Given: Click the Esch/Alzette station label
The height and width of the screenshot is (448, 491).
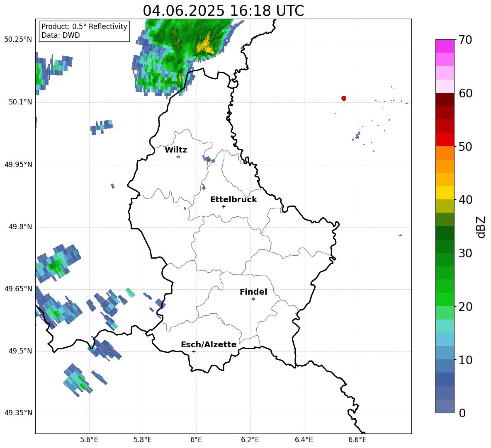Looking at the screenshot, I should point(209,344).
